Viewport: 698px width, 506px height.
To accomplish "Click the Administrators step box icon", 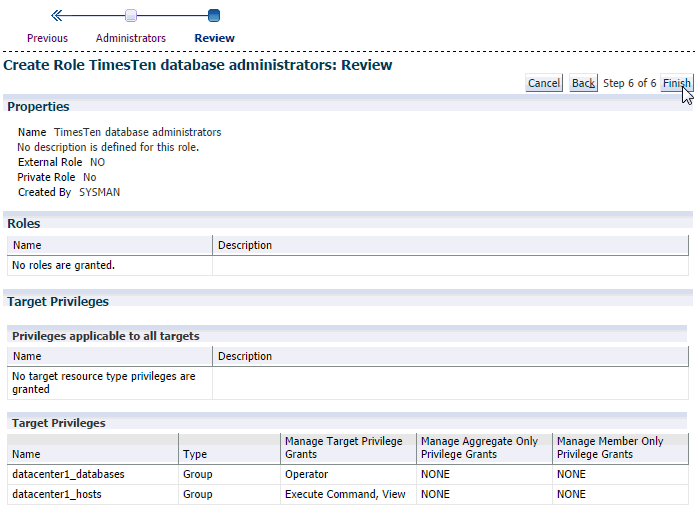I will (x=131, y=16).
